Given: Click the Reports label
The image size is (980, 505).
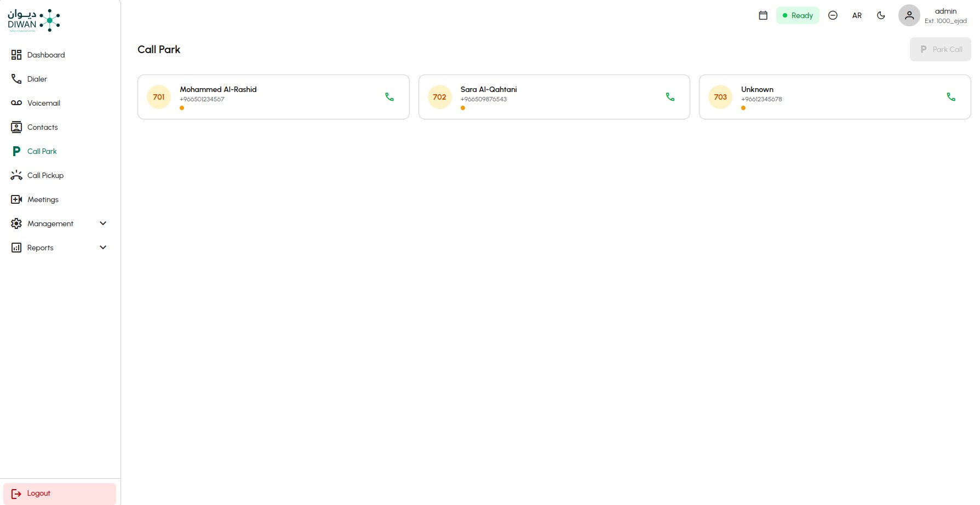Looking at the screenshot, I should click(x=41, y=248).
